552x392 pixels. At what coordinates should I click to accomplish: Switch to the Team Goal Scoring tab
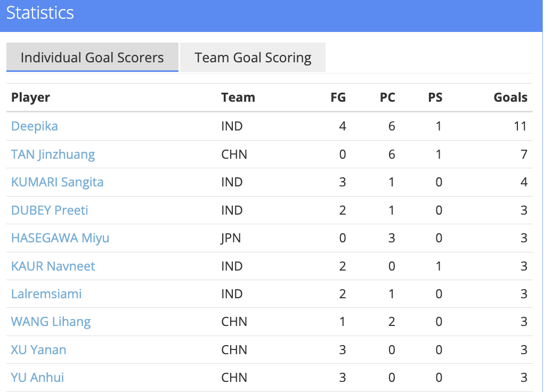(253, 58)
